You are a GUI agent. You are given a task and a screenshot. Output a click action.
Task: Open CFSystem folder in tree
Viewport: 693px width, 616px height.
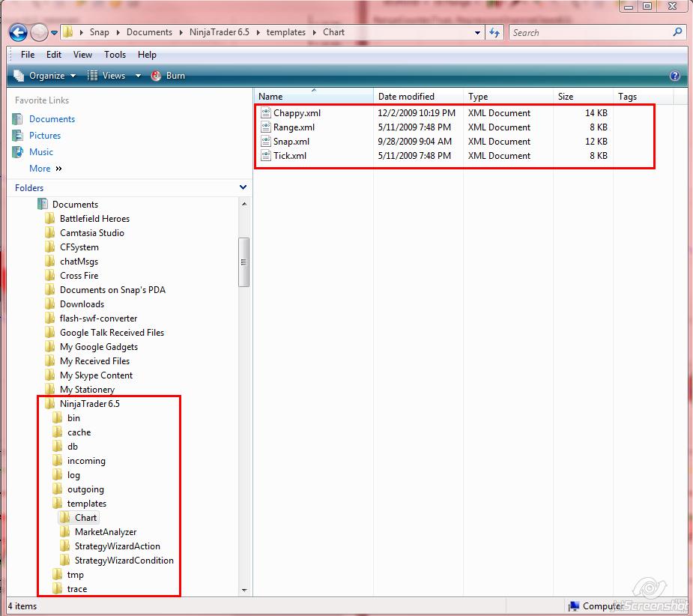[79, 247]
